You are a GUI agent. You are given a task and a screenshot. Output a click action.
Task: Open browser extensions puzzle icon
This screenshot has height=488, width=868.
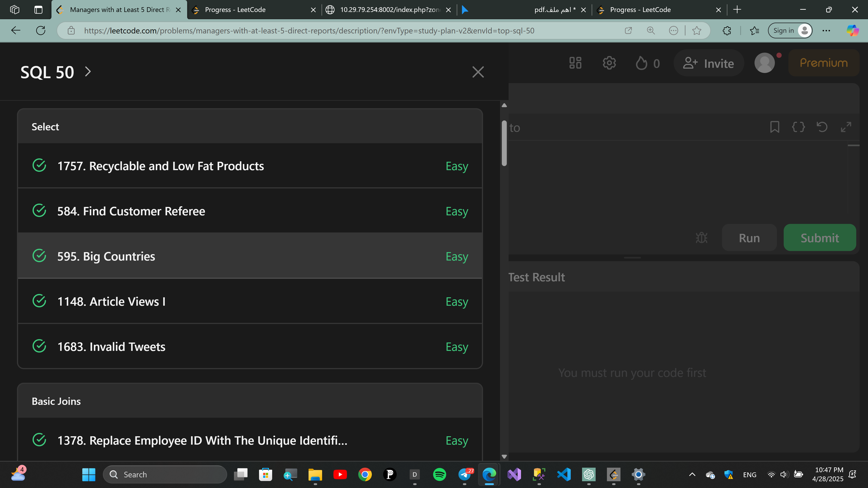click(727, 31)
